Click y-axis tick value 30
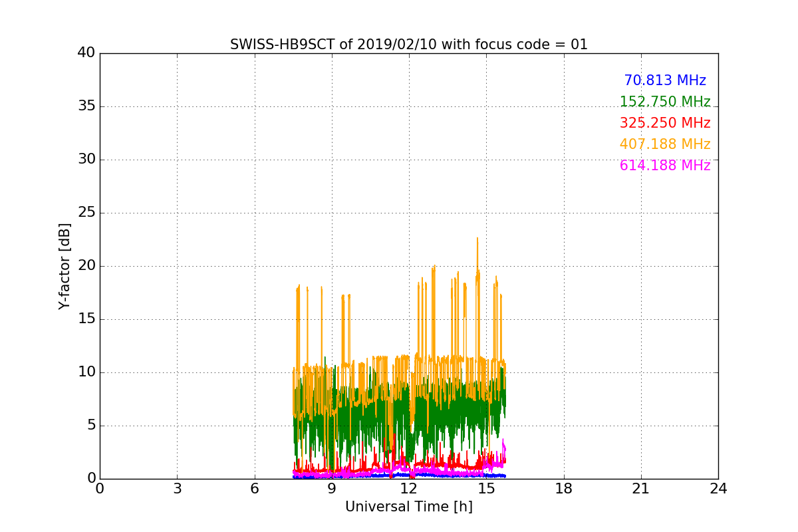The image size is (798, 532). [86, 160]
